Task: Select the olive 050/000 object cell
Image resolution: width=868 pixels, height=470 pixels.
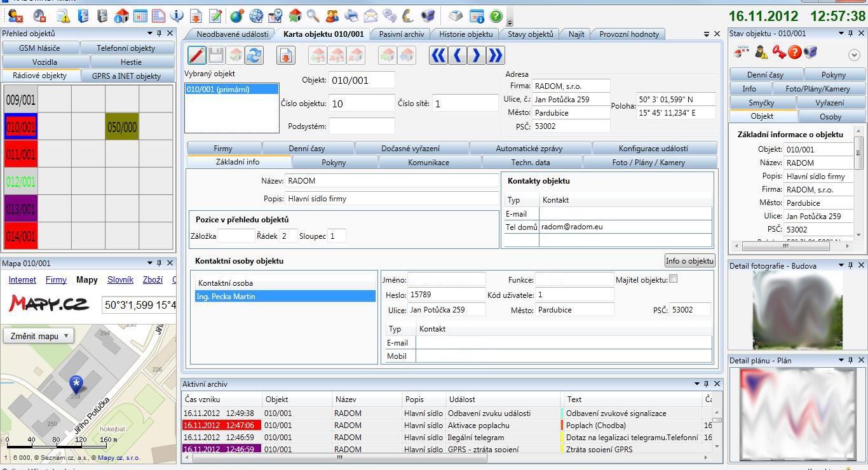Action: (121, 127)
